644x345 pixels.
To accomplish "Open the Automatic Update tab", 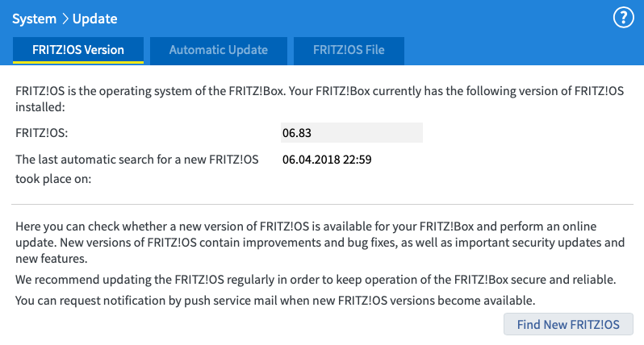I will coord(219,51).
